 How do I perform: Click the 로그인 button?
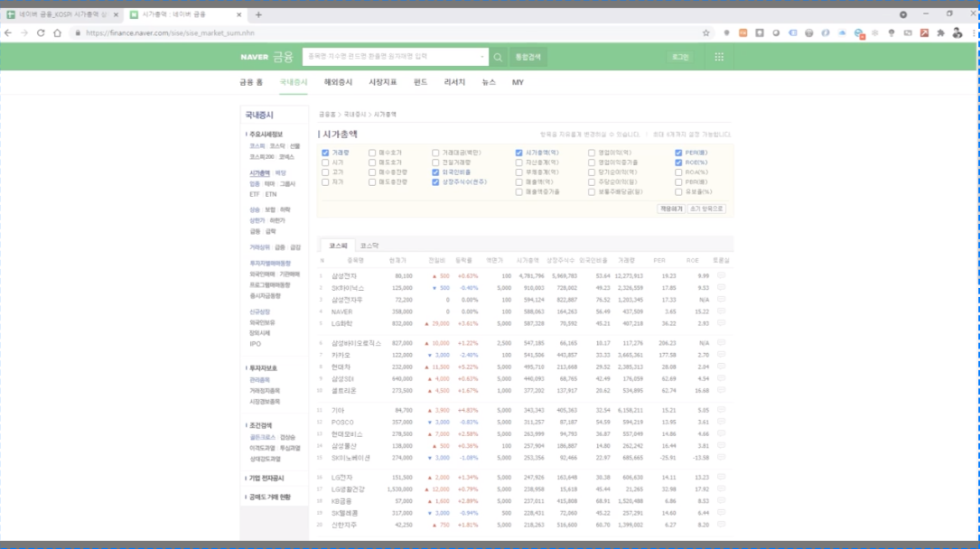click(x=680, y=57)
